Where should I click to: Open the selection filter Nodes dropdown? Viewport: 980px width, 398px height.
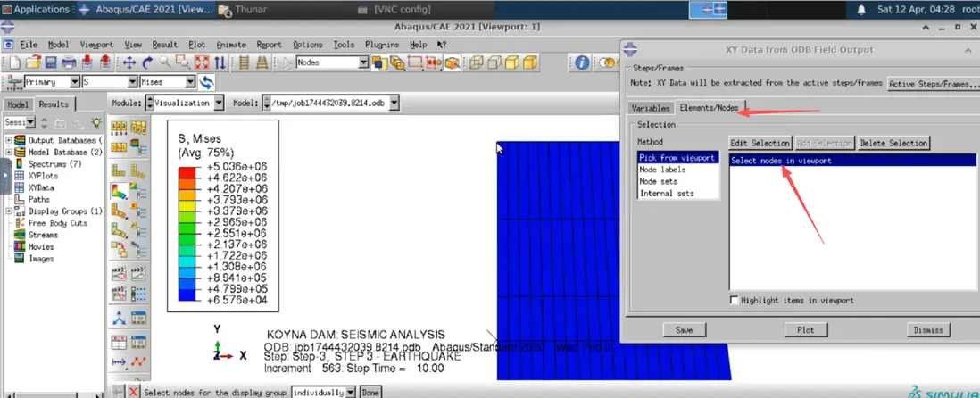364,62
